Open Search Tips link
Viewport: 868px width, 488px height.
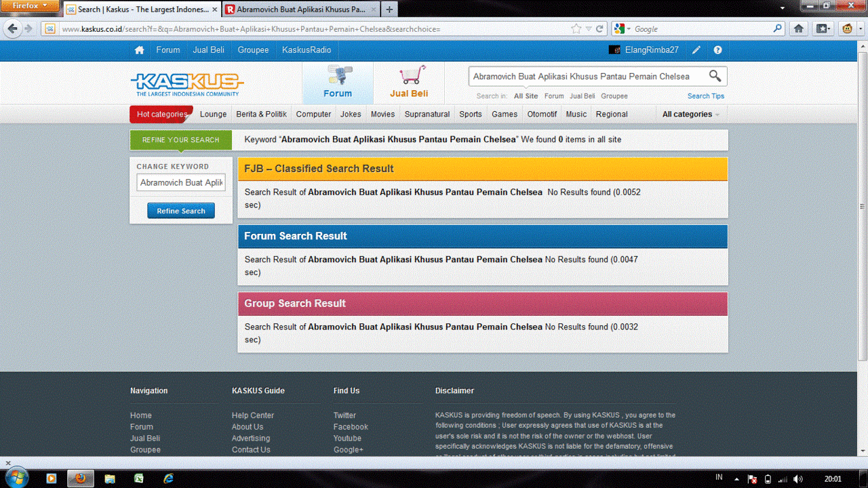pos(706,96)
